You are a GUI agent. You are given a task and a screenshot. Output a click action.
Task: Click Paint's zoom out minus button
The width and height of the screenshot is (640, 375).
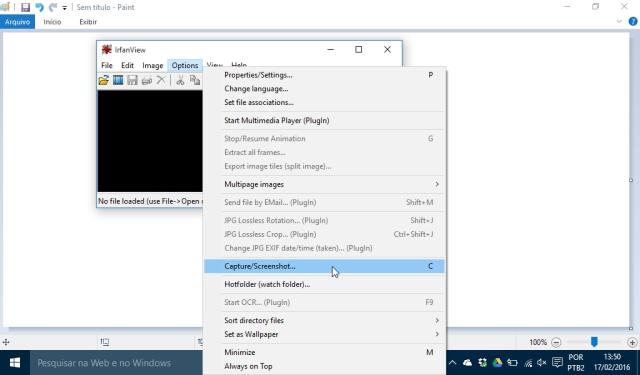556,342
